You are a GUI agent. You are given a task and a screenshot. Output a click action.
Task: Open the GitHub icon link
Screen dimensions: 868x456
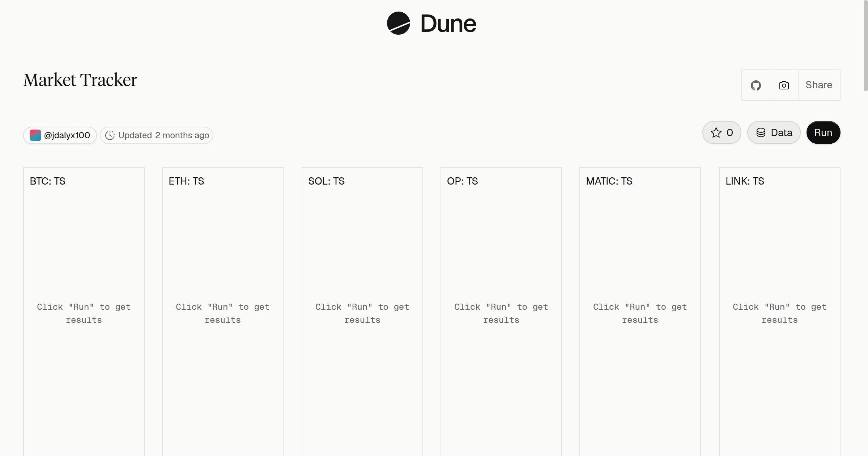[756, 85]
